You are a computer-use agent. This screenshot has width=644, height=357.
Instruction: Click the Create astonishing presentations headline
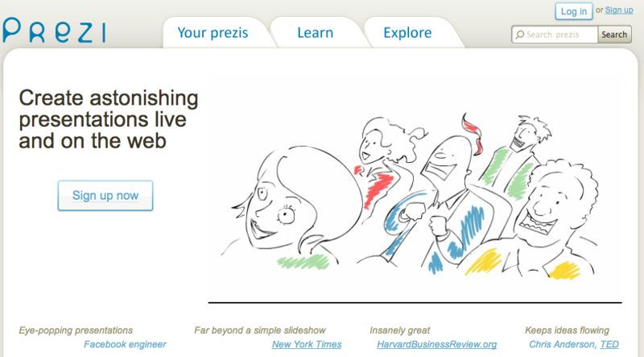pyautogui.click(x=109, y=119)
